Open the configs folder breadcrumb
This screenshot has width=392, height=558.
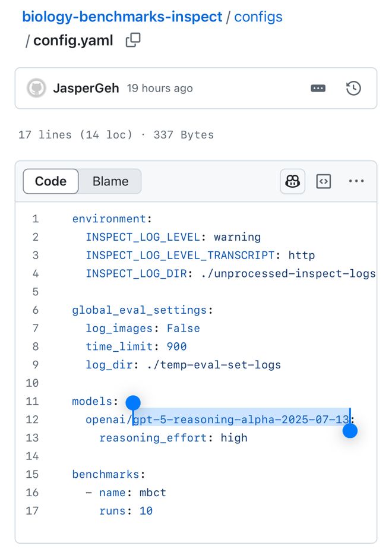pyautogui.click(x=258, y=17)
